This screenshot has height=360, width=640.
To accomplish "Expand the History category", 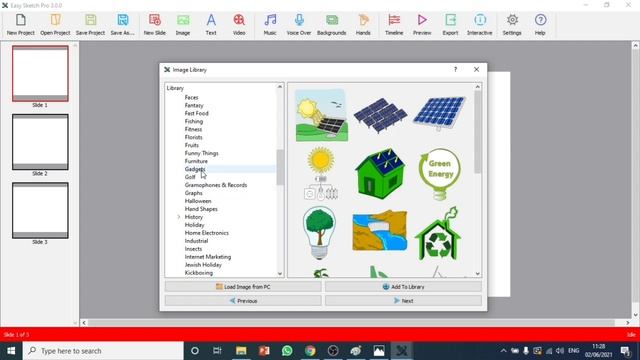I will 179,217.
